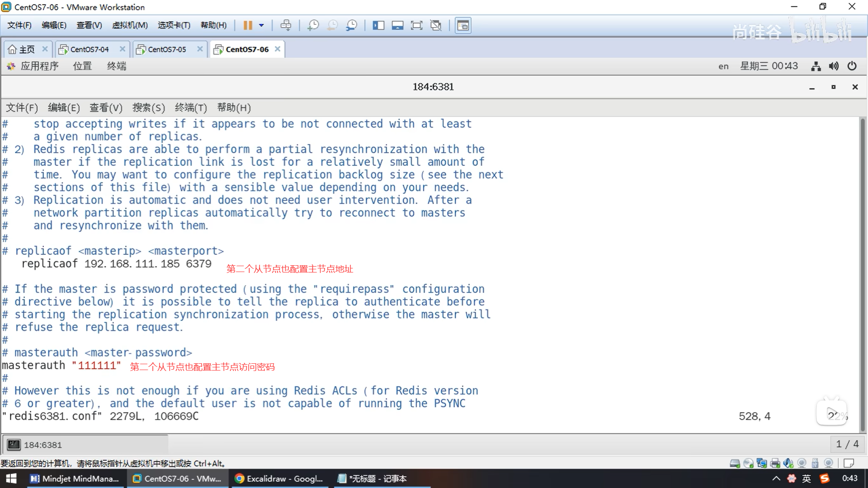Click the 1 / 4 workspace switcher
The height and width of the screenshot is (488, 868).
click(847, 444)
